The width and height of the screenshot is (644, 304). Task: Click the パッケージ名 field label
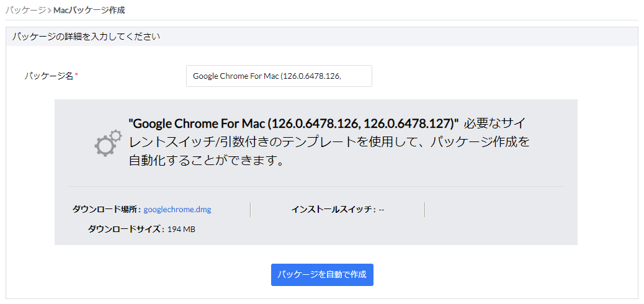[48, 76]
